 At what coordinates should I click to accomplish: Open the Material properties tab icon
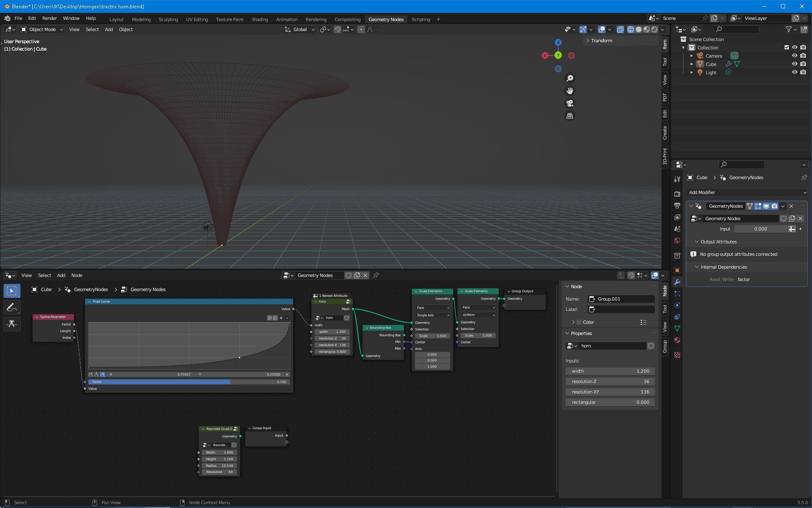click(x=677, y=340)
